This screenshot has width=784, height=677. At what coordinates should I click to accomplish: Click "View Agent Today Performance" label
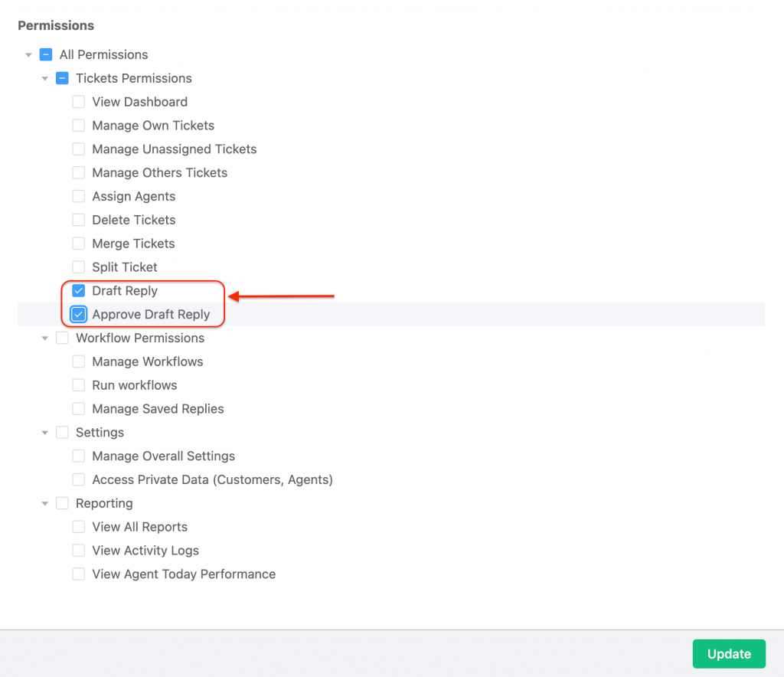click(184, 574)
